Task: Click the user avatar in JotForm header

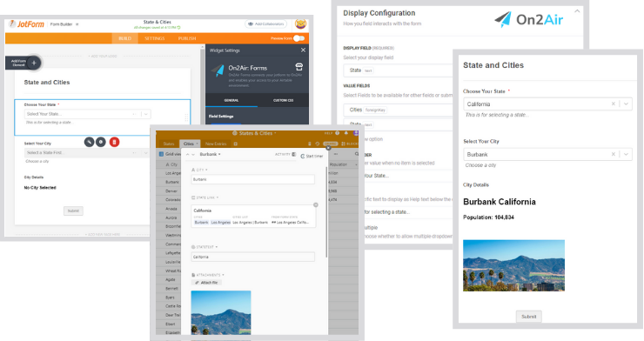Action: (x=300, y=24)
